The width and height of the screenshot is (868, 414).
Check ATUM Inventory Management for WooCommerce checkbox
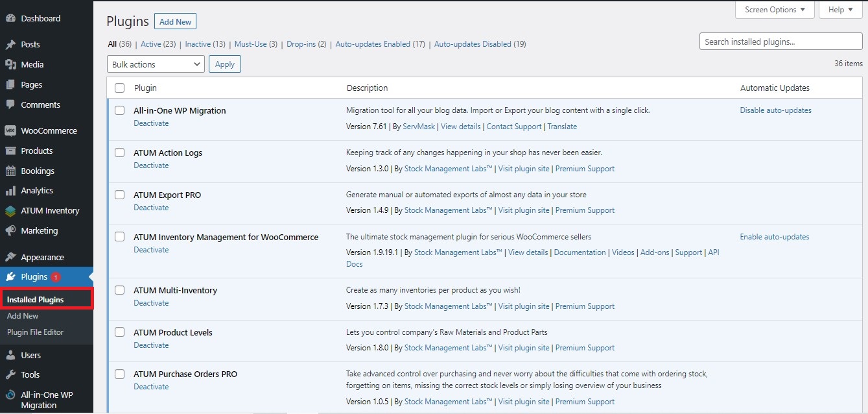coord(119,237)
